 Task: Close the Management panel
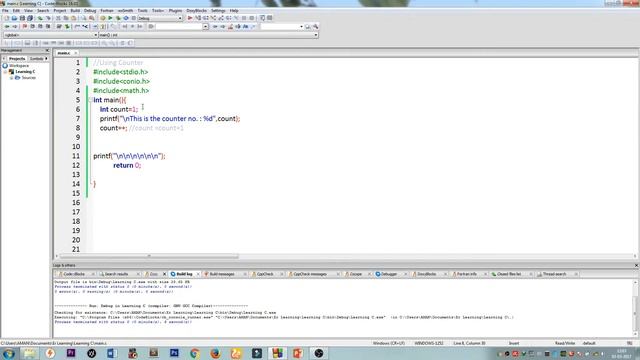[47, 51]
